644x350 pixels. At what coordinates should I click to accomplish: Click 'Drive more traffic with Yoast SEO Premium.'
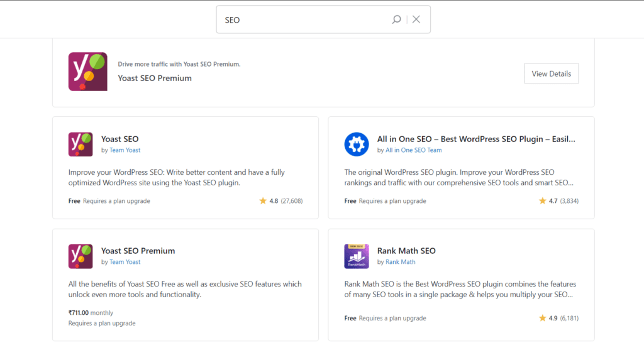click(179, 64)
